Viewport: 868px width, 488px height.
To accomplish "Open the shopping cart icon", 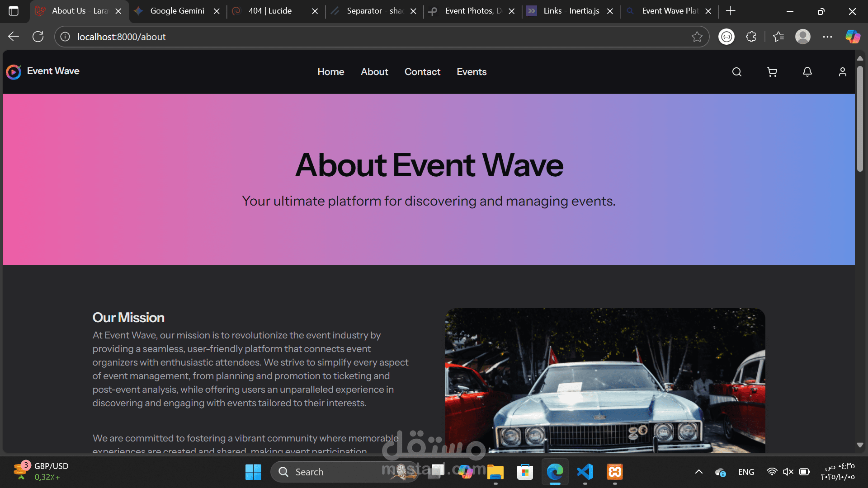I will (772, 72).
